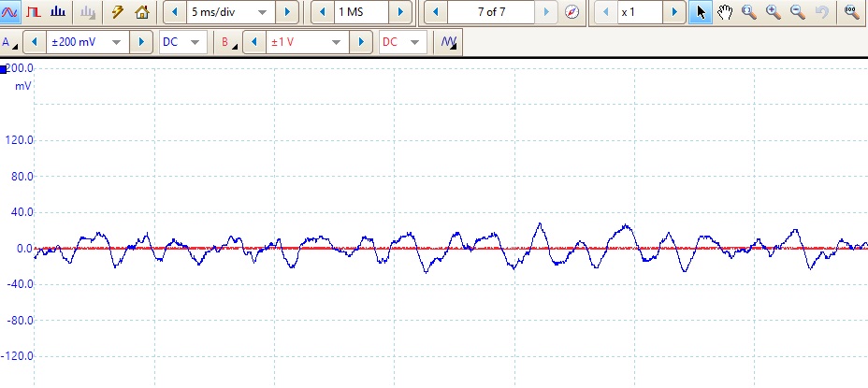Click the mV unit label

[x=22, y=86]
